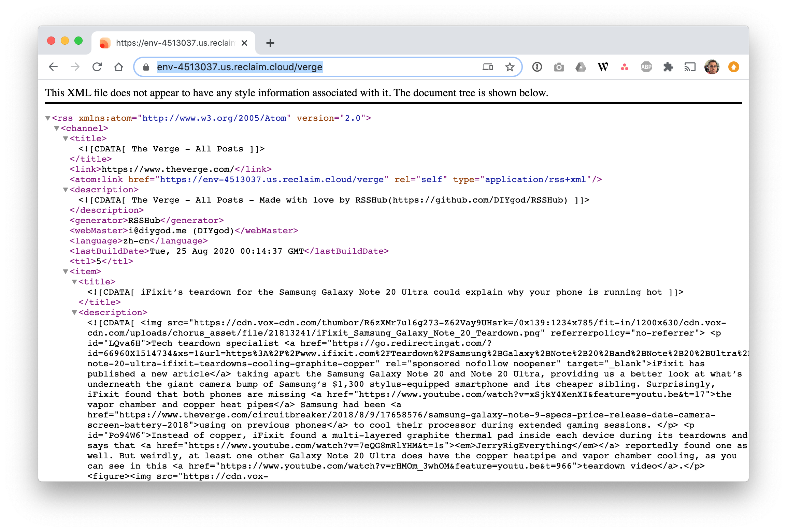Open the user profile avatar
The width and height of the screenshot is (787, 532).
pyautogui.click(x=712, y=67)
